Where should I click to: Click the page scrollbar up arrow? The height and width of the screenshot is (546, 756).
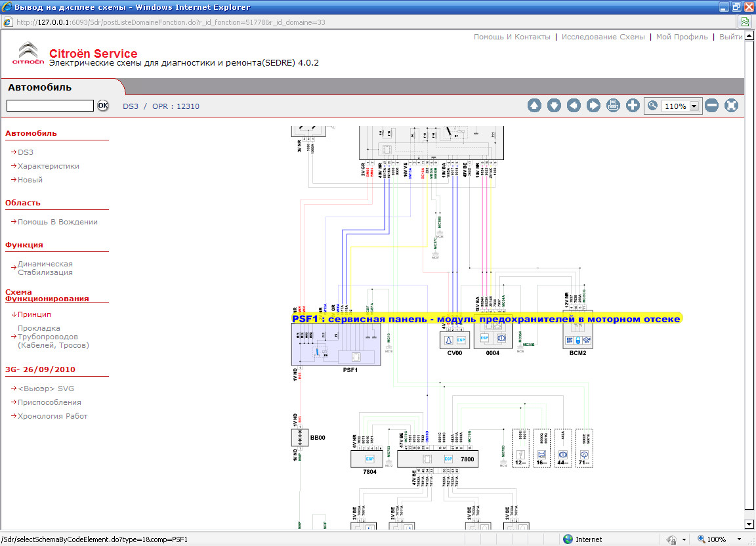pos(749,35)
